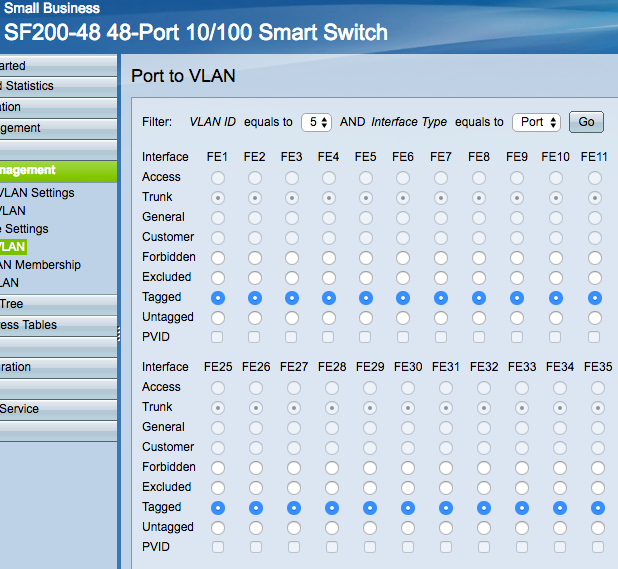This screenshot has height=569, width=618.
Task: Select Excluded radio for FE2
Action: coord(255,278)
